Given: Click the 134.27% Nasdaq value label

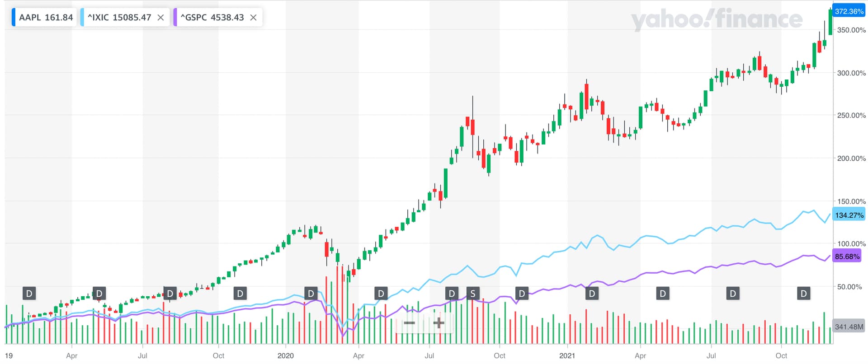Looking at the screenshot, I should point(849,215).
